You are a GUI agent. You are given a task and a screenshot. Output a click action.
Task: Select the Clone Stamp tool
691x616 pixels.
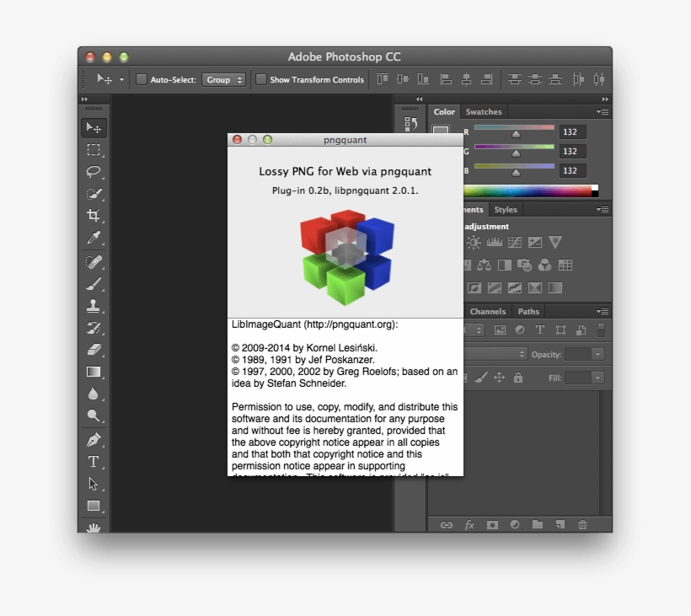(x=94, y=306)
